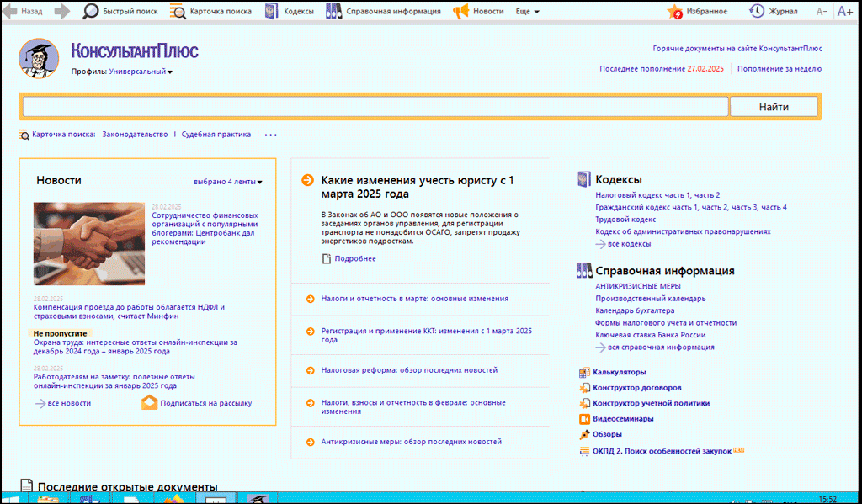Open Конструктор договоров via its icon
This screenshot has height=504, width=862.
tap(584, 388)
